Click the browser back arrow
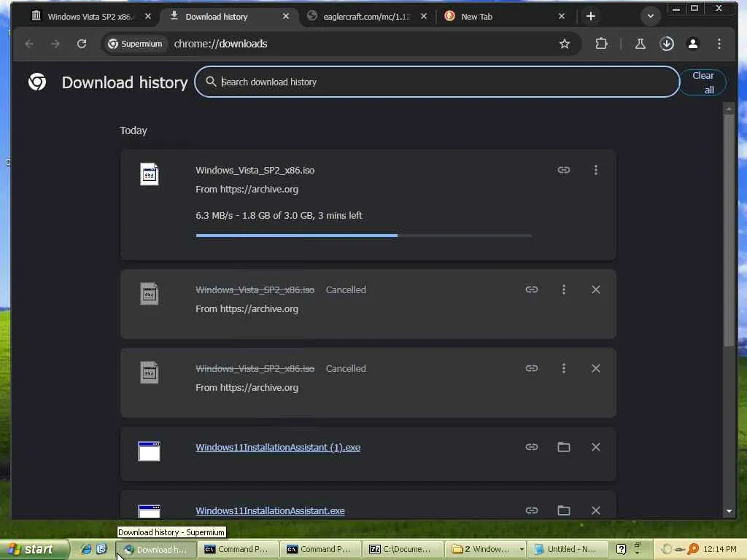 (29, 44)
